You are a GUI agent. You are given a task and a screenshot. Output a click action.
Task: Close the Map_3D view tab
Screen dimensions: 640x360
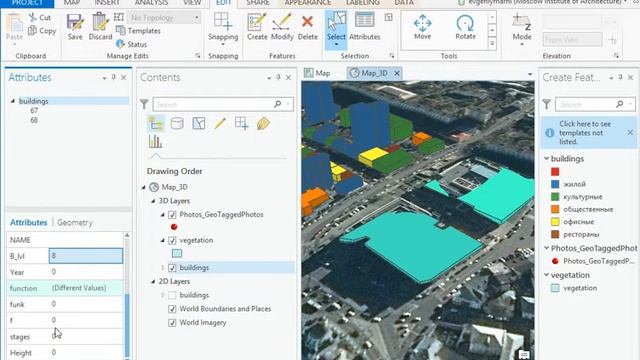coord(396,73)
